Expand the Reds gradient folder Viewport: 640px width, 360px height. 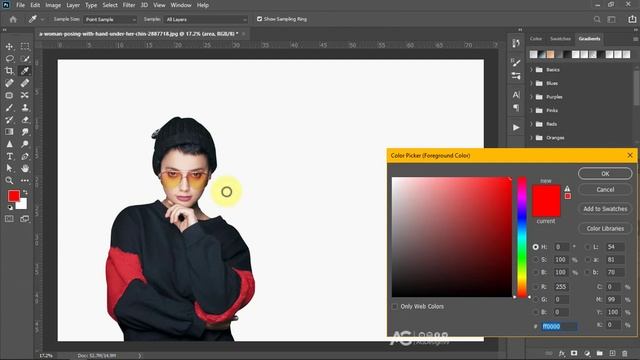[x=531, y=124]
